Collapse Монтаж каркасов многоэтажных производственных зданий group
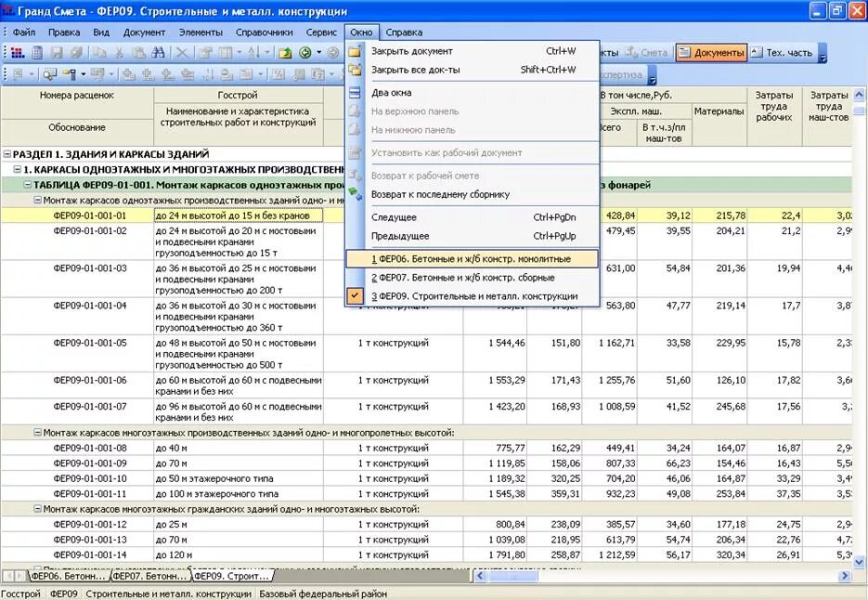 pos(38,432)
